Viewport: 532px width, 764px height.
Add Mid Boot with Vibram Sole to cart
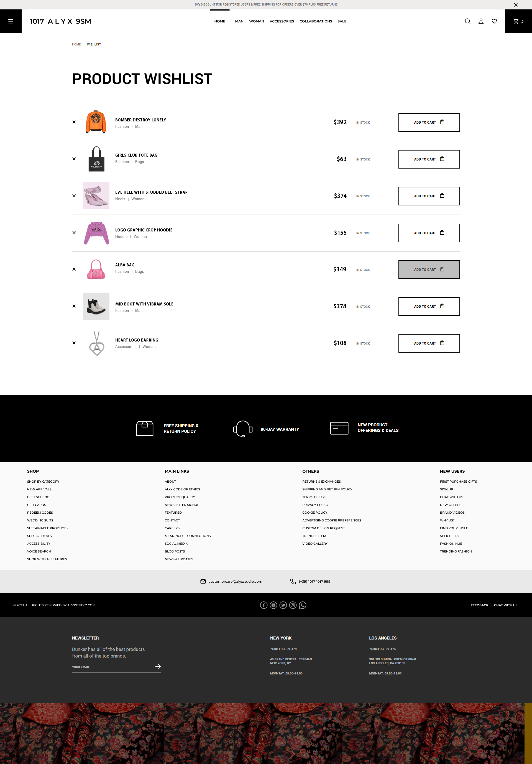click(429, 307)
